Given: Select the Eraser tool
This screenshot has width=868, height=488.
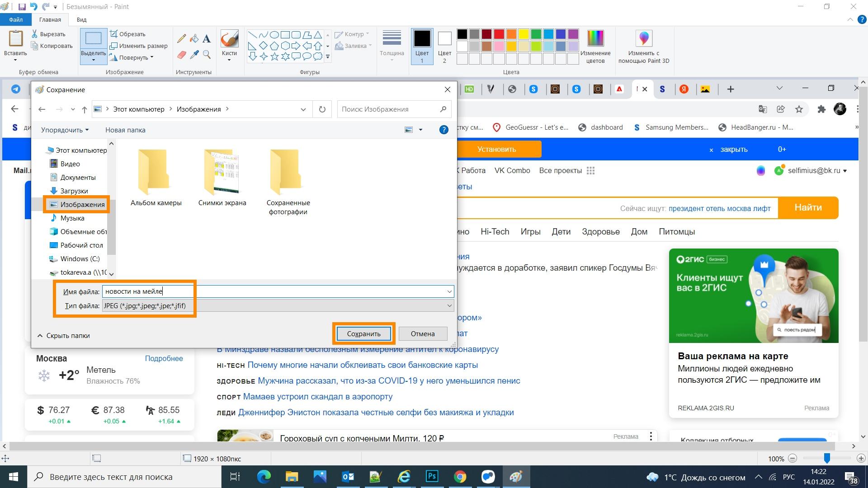Looking at the screenshot, I should pyautogui.click(x=181, y=55).
